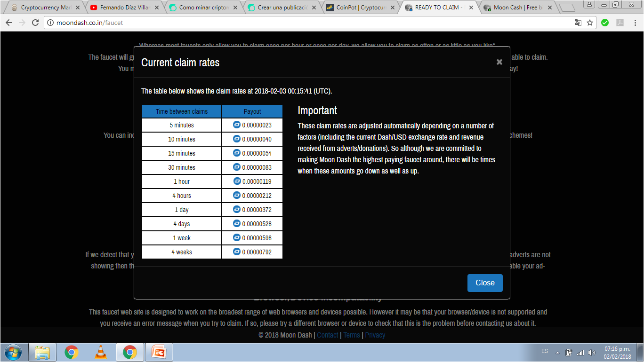The width and height of the screenshot is (644, 362).
Task: Click the 1 hour row label
Action: (182, 181)
